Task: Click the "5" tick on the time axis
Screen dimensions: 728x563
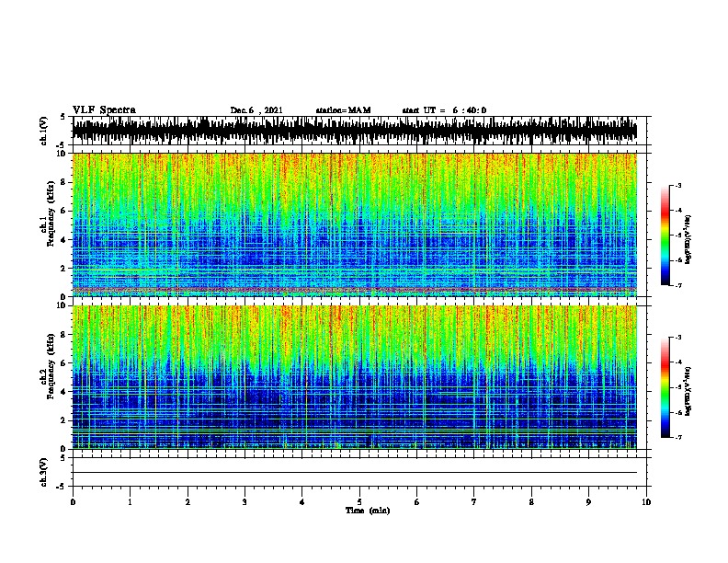Action: click(359, 502)
